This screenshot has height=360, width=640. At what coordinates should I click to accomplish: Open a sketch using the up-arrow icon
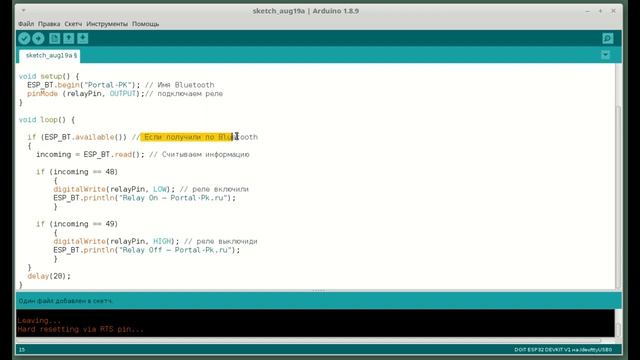[69, 38]
